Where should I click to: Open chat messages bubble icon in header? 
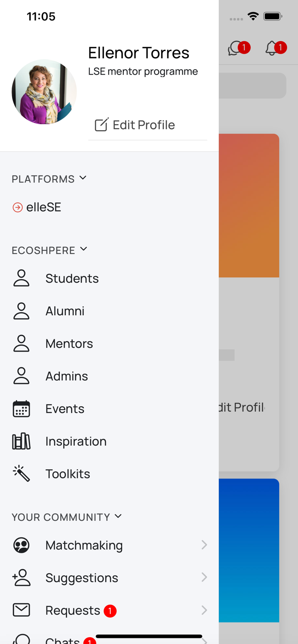[x=236, y=48]
